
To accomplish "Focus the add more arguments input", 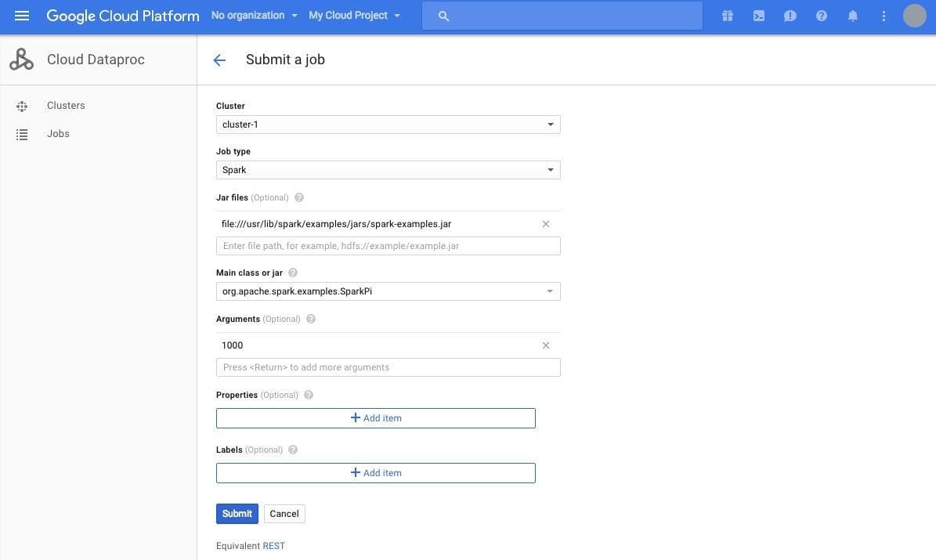I will (x=388, y=367).
